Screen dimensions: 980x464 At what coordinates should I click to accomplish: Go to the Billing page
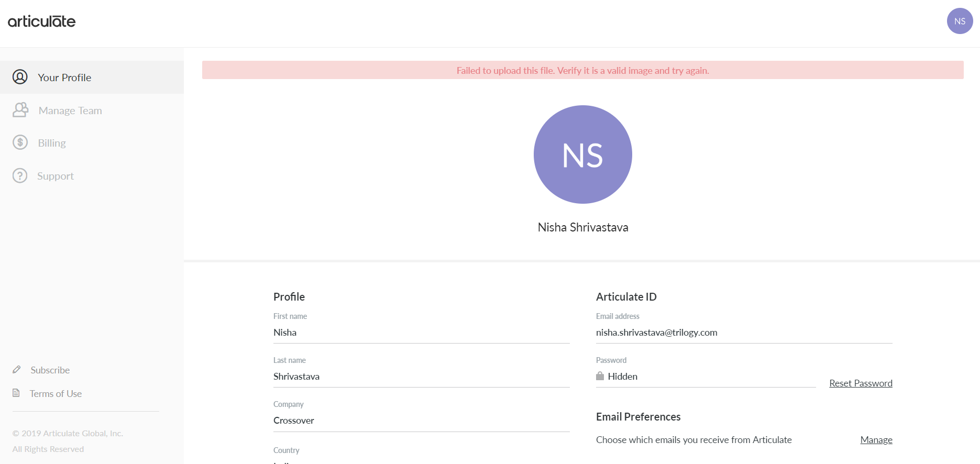click(52, 143)
